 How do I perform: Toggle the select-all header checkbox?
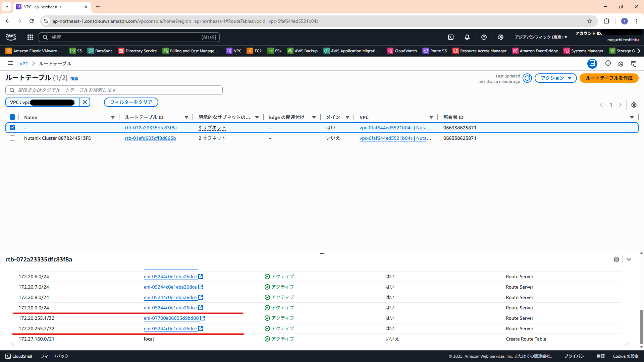click(x=12, y=117)
